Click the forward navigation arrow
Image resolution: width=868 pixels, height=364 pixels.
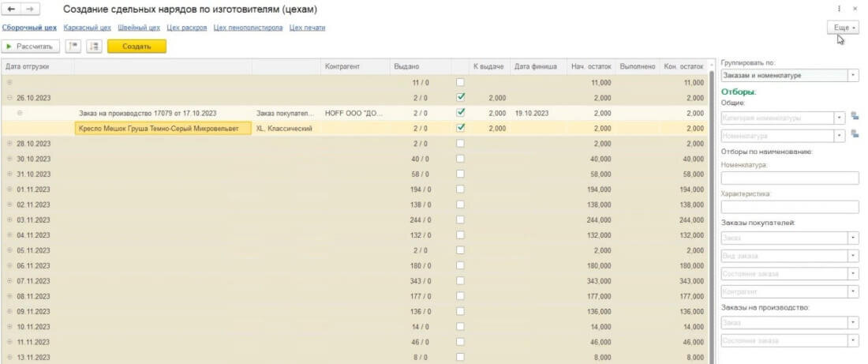click(x=28, y=9)
